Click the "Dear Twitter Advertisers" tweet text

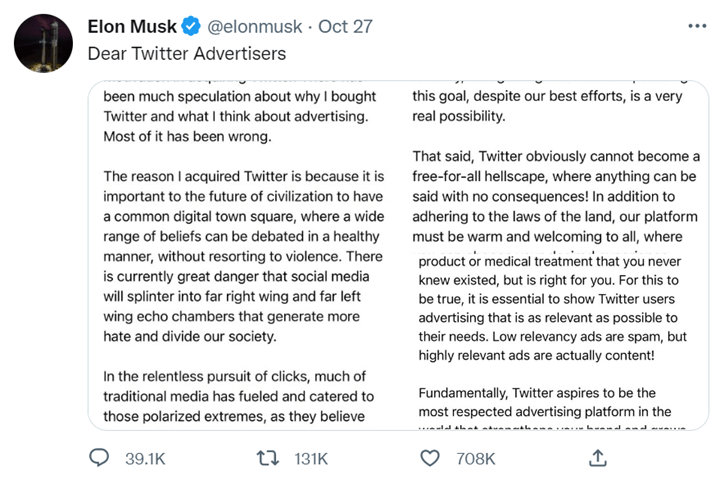[x=186, y=53]
